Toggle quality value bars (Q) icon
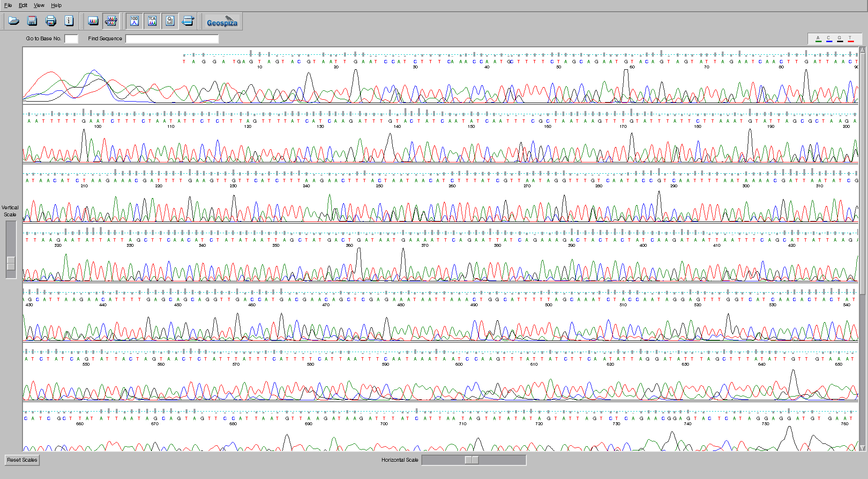The height and width of the screenshot is (479, 868). coord(170,21)
